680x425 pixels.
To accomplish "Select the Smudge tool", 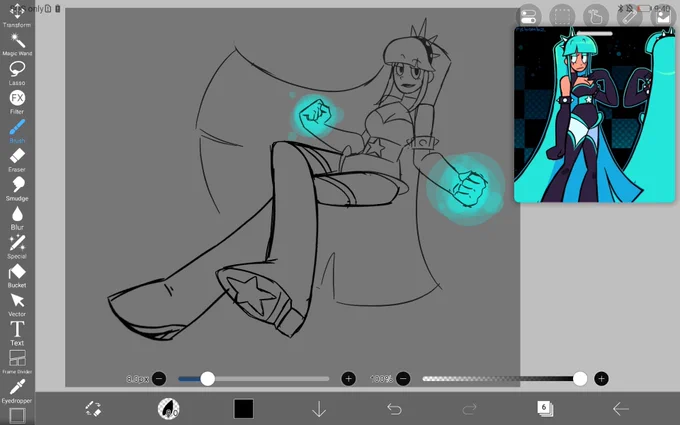I will pos(17,189).
